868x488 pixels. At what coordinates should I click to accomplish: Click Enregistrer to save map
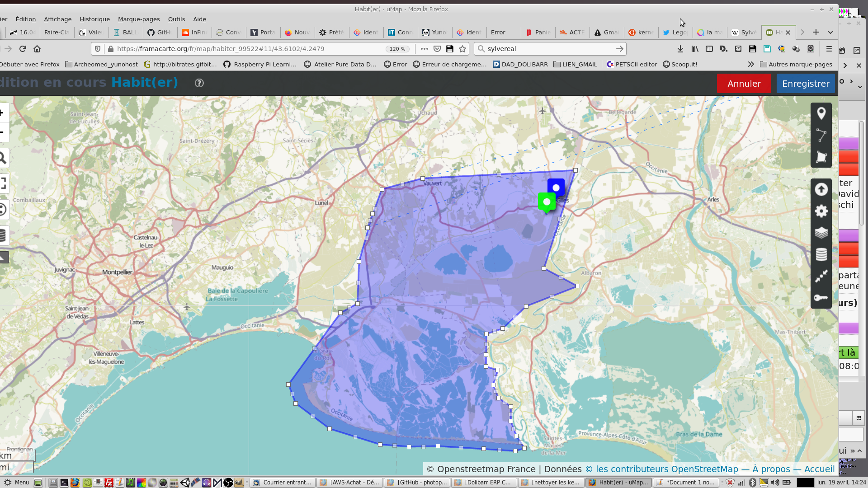pos(805,84)
